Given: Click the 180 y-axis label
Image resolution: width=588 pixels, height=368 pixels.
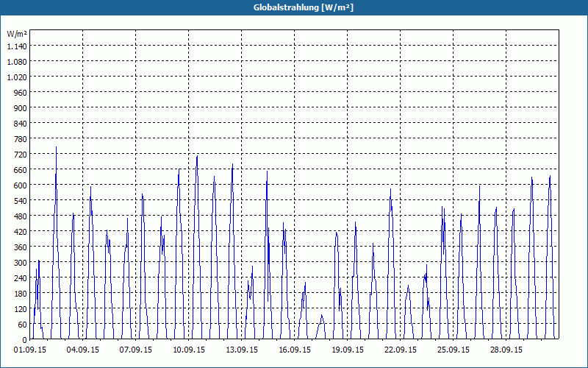Looking at the screenshot, I should coord(21,294).
